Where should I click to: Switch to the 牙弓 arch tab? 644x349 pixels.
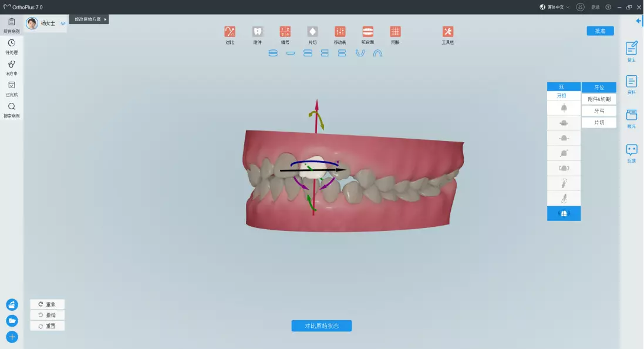point(599,111)
